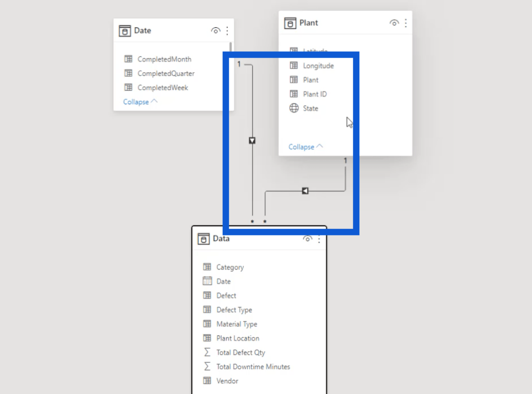Image resolution: width=532 pixels, height=394 pixels.
Task: Click the Plant table header icon
Action: point(290,23)
